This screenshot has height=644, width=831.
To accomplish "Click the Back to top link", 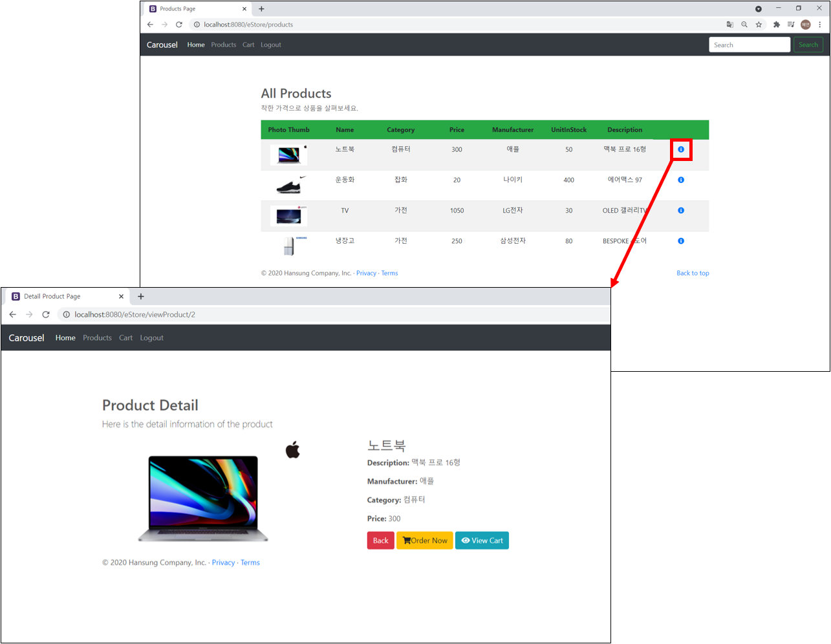I will 693,273.
